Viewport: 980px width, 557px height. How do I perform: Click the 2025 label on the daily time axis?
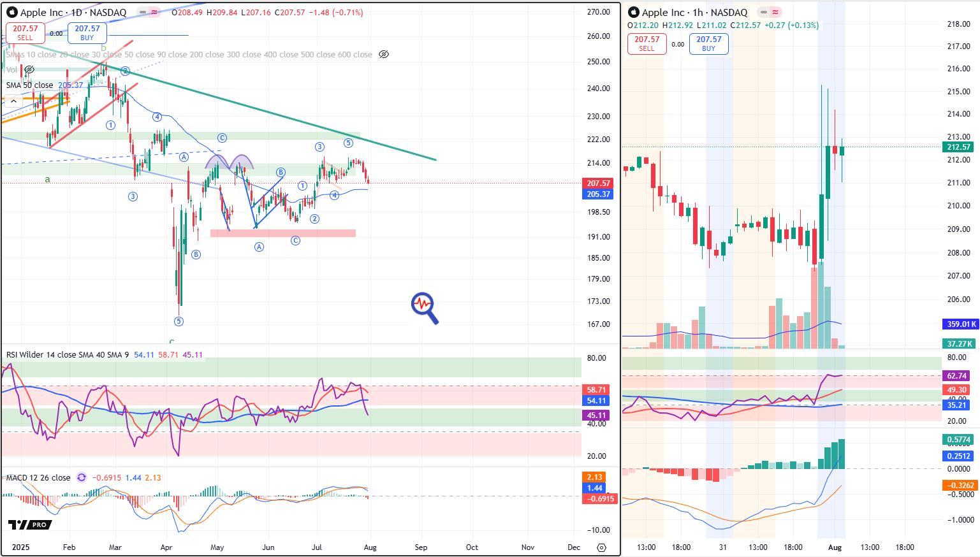coord(21,547)
